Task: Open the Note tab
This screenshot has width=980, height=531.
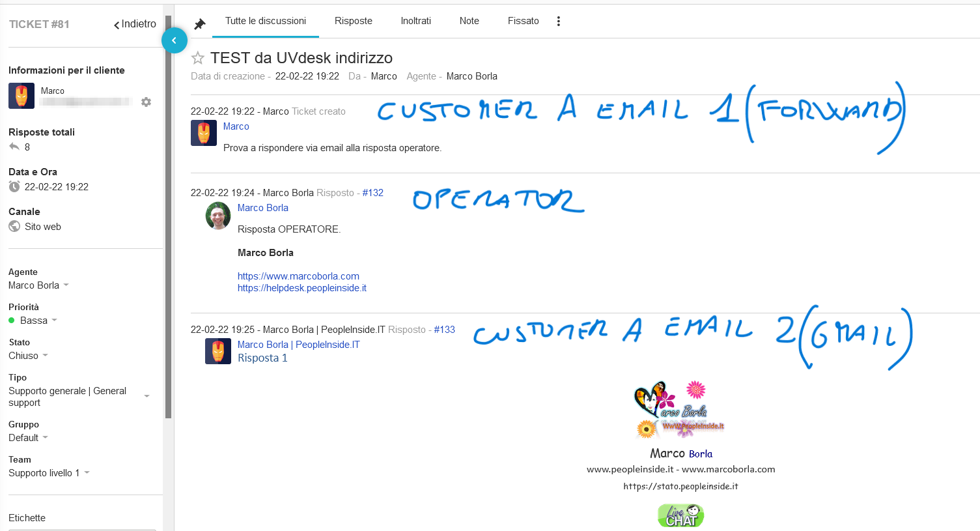Action: pyautogui.click(x=469, y=21)
